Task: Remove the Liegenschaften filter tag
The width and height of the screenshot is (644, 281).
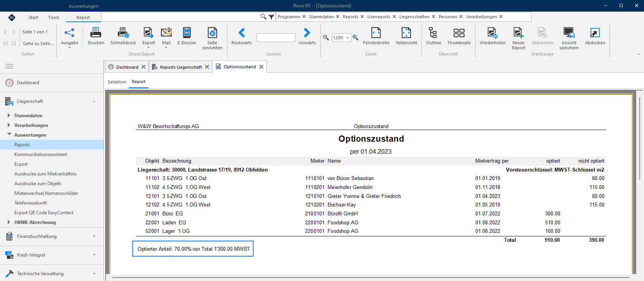Action: pyautogui.click(x=433, y=17)
